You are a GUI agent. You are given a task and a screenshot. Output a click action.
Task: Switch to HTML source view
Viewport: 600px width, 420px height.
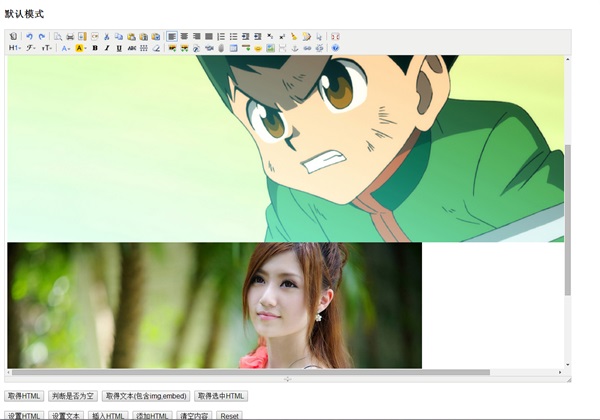[x=13, y=36]
